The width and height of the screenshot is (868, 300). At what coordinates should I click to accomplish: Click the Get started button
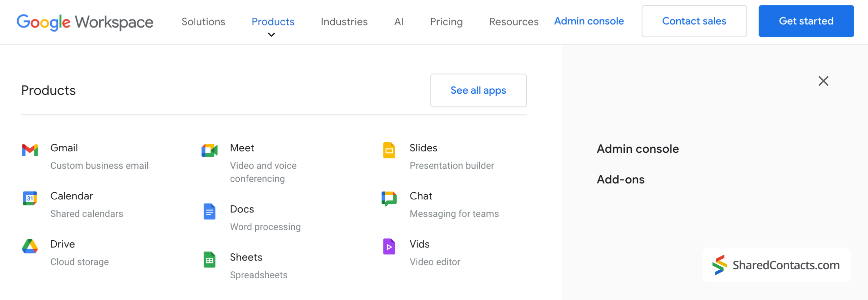pyautogui.click(x=806, y=21)
